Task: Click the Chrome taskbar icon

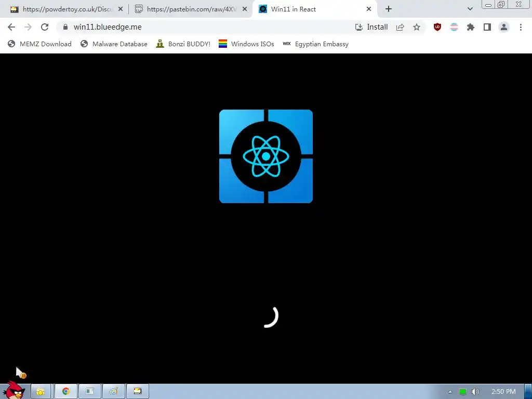Action: [x=66, y=392]
